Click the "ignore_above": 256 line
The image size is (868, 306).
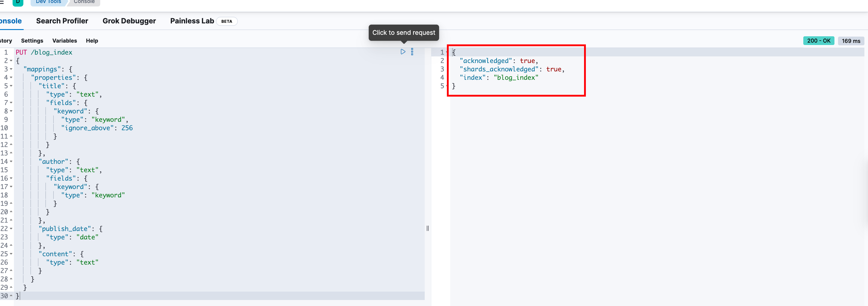click(97, 128)
